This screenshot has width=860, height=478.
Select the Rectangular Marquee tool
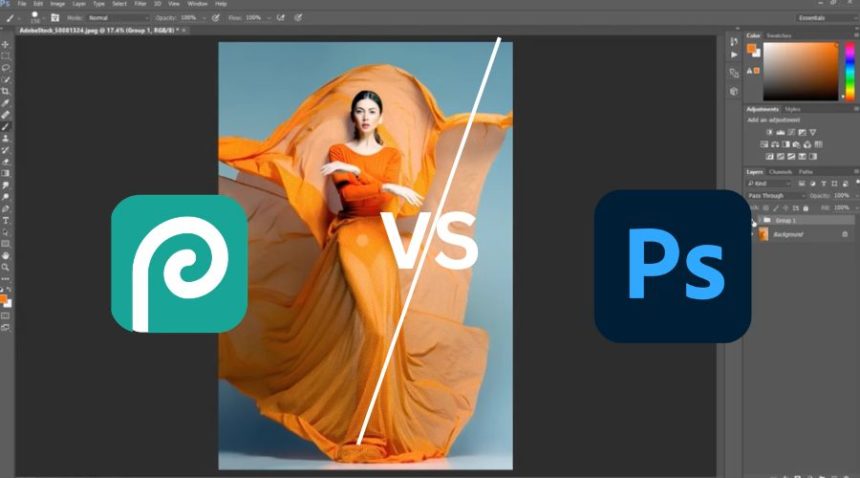(5, 56)
